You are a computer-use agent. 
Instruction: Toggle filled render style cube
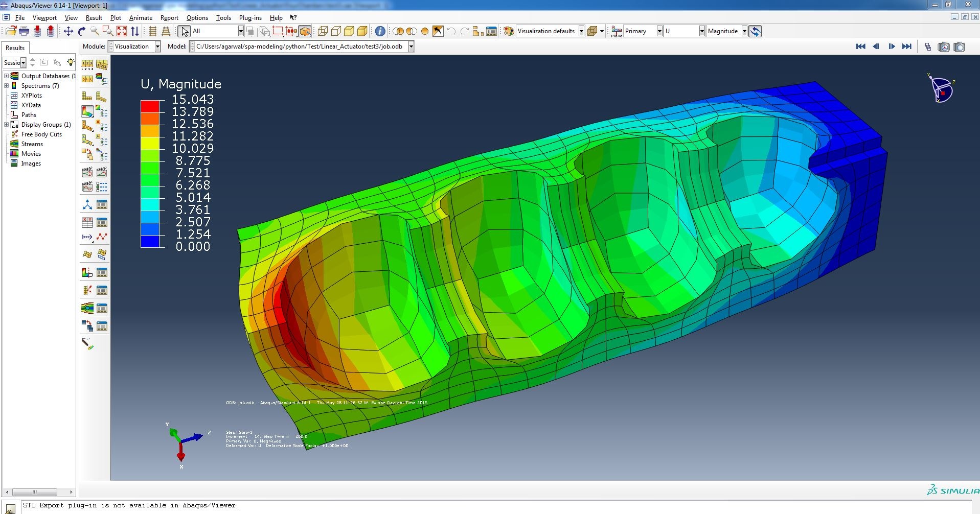point(349,31)
